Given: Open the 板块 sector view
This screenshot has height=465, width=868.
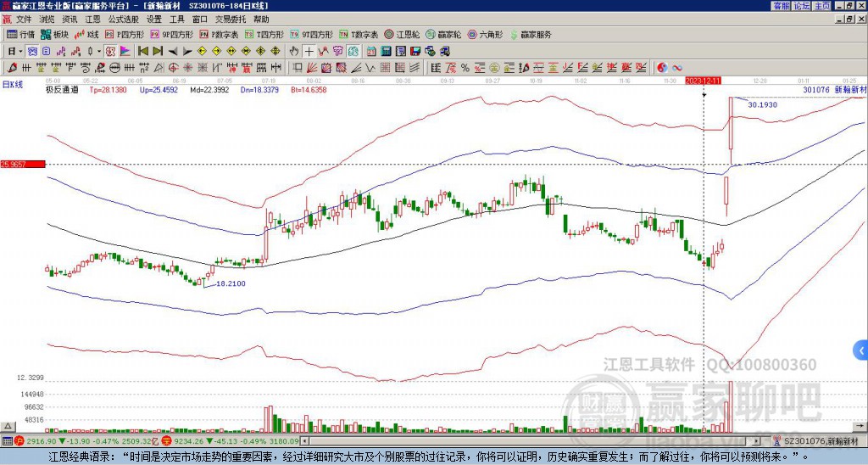Looking at the screenshot, I should (x=55, y=34).
